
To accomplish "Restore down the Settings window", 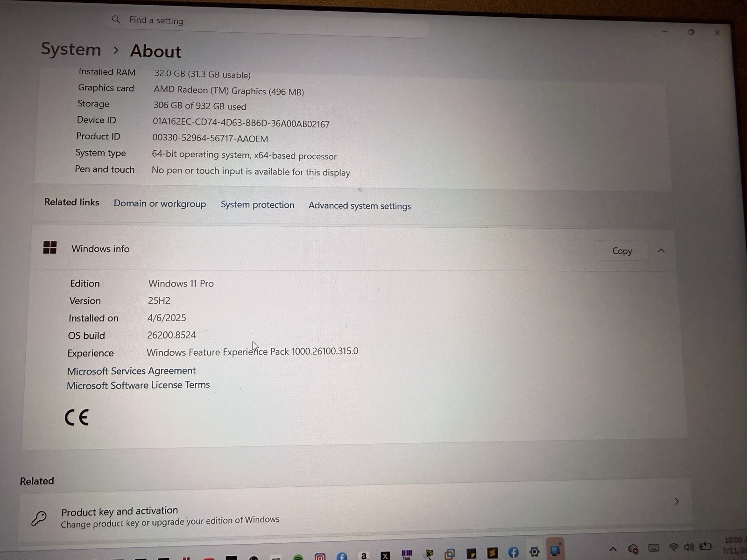I will (691, 32).
